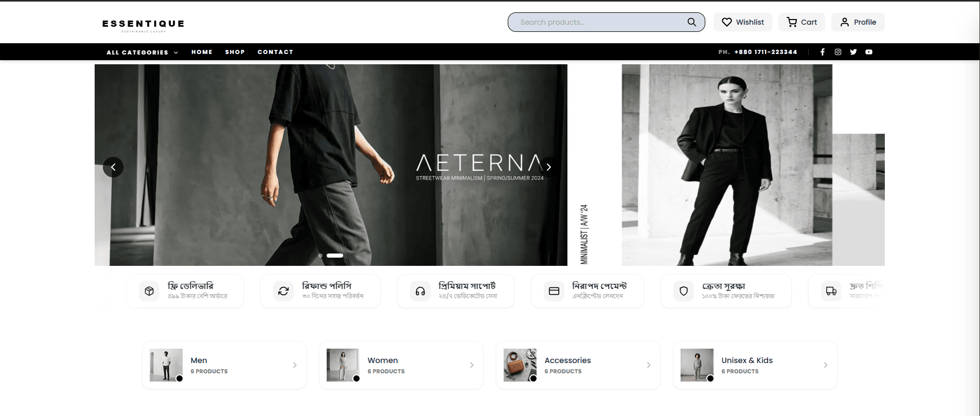Click the Women card chevron arrow
This screenshot has width=980, height=416.
472,365
